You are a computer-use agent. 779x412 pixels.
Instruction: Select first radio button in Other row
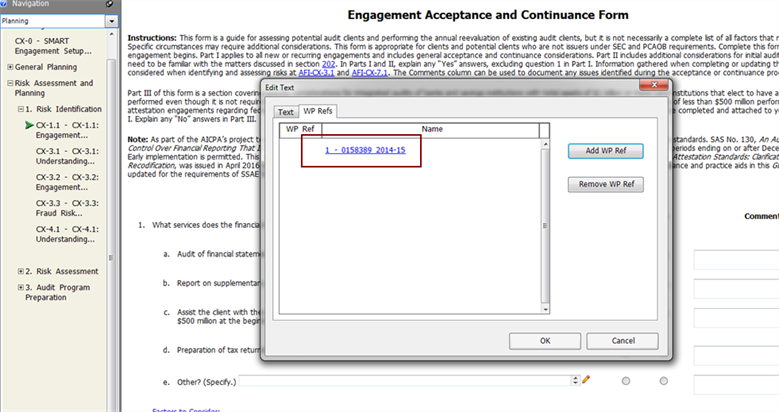click(x=626, y=381)
